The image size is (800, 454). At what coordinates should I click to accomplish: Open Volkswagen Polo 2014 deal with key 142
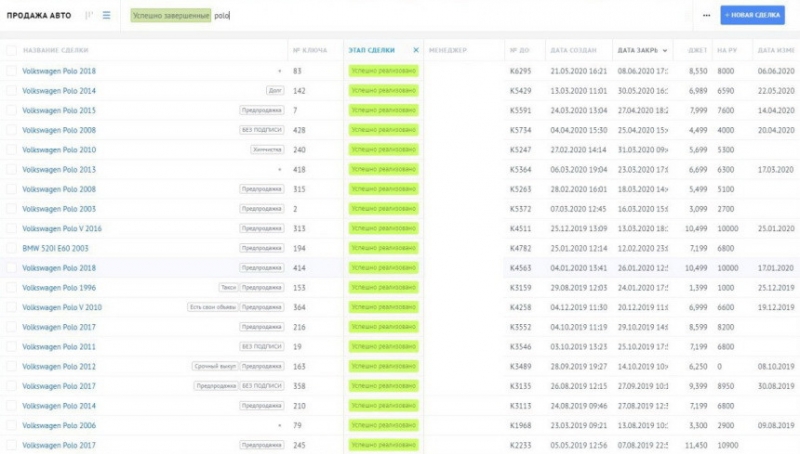click(59, 91)
